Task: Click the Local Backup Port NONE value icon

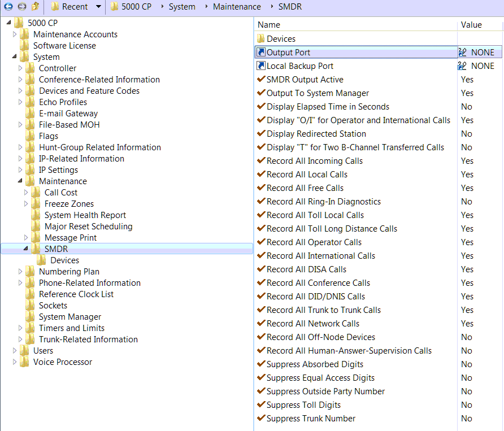Action: click(x=462, y=66)
